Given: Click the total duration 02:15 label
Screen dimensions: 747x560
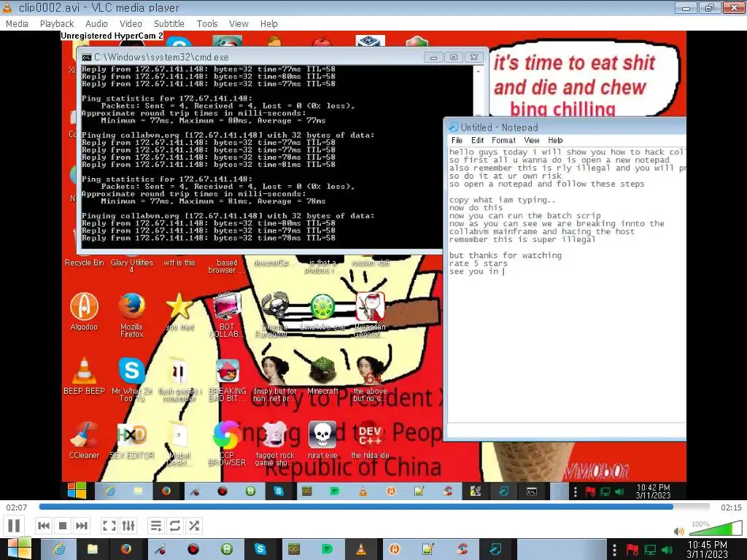Looking at the screenshot, I should point(731,507).
